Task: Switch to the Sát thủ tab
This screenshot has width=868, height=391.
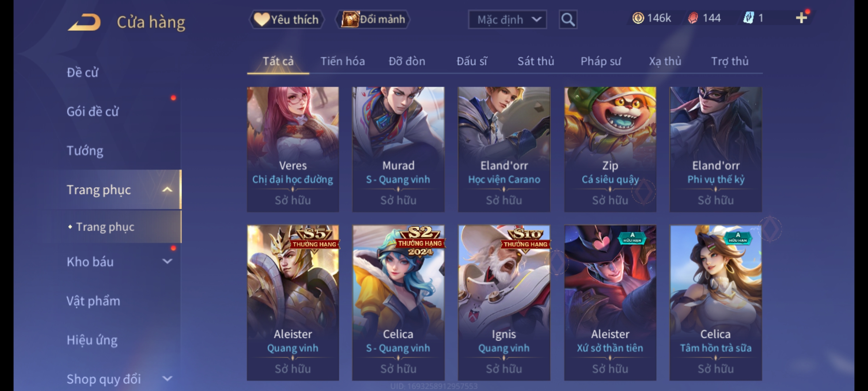Action: 536,61
